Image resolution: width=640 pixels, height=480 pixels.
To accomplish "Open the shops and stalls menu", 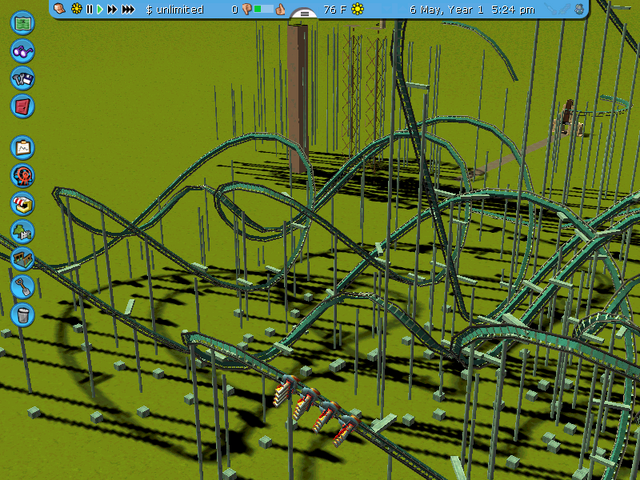I will point(22,203).
